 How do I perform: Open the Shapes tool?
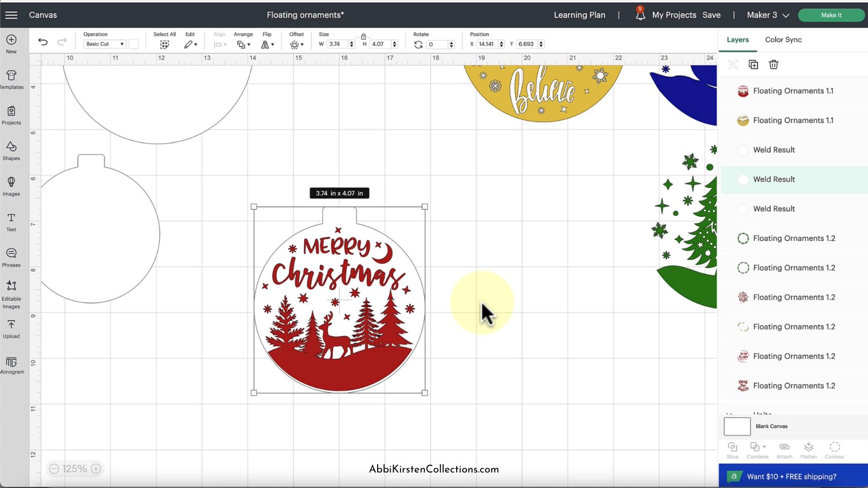tap(11, 151)
